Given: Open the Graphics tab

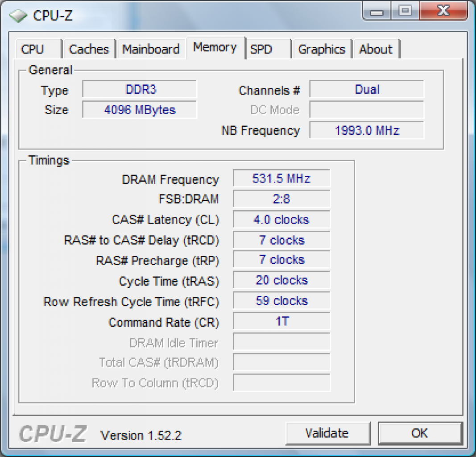Looking at the screenshot, I should coord(322,49).
